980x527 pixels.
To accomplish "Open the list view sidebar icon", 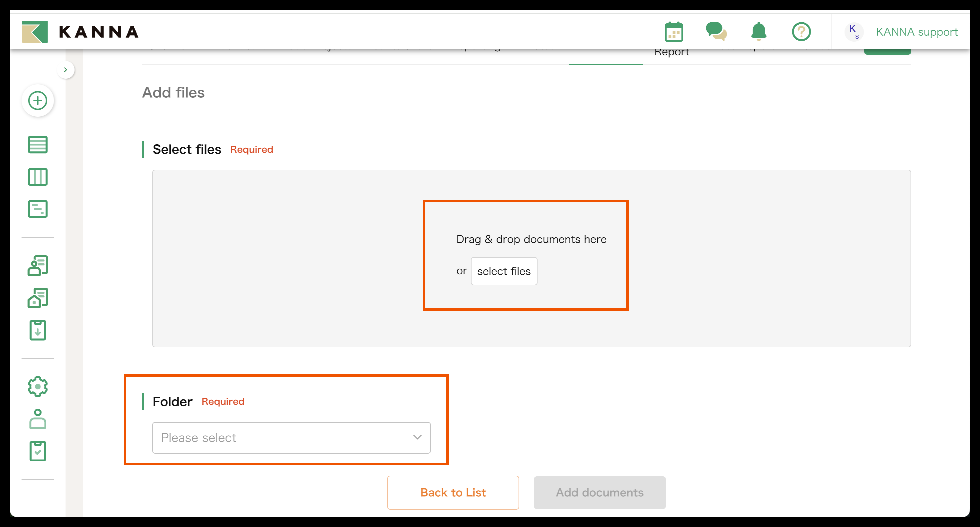I will [x=38, y=145].
